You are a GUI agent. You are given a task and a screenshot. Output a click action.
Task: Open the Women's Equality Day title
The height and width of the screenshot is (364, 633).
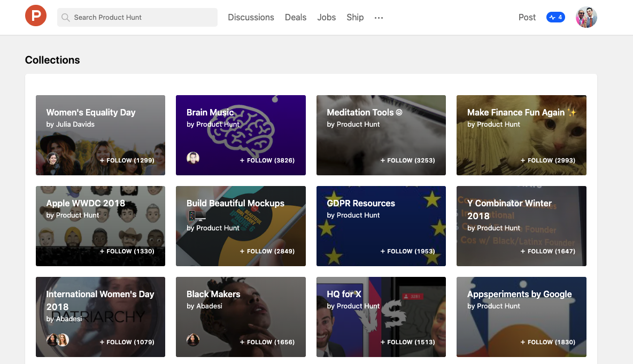91,112
